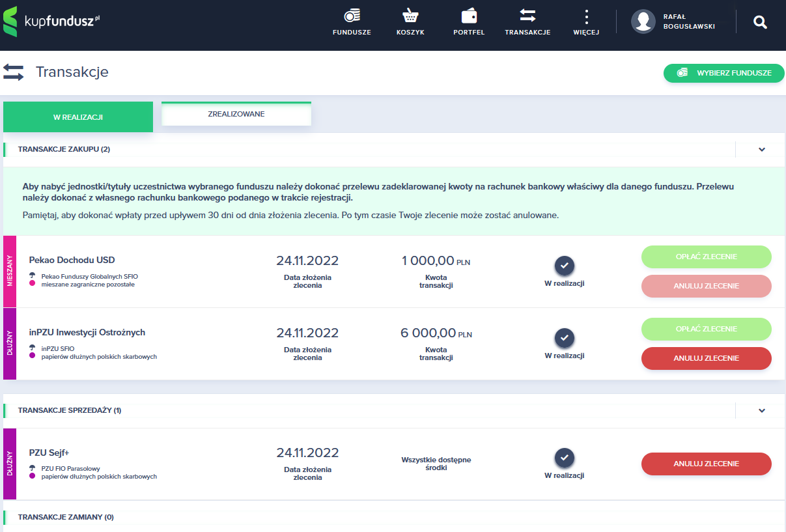Cancel the PZU Sejf+ sell order
The image size is (786, 532).
click(x=707, y=464)
